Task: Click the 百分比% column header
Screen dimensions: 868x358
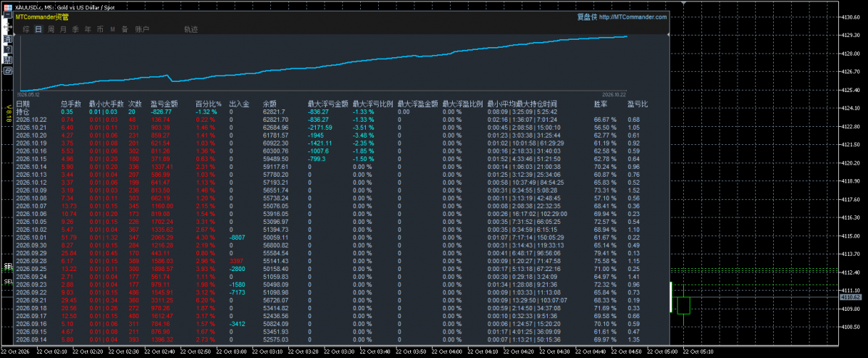Action: [209, 104]
